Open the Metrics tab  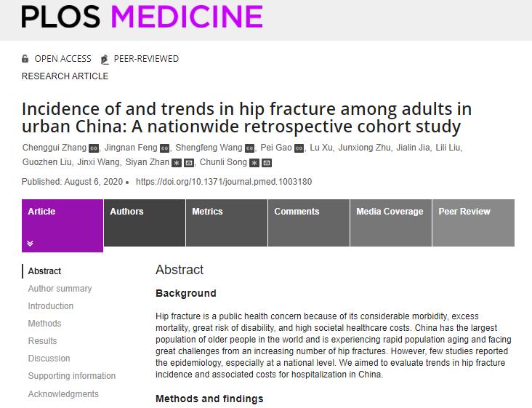tap(207, 212)
